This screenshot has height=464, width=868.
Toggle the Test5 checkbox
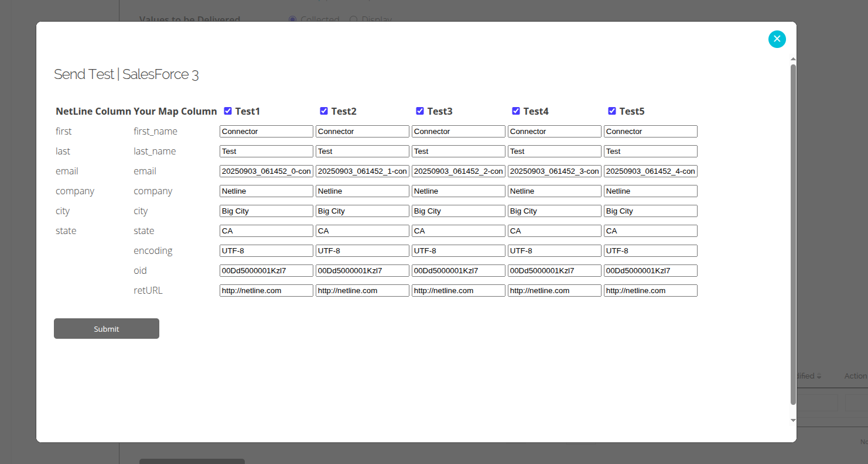[x=612, y=111]
